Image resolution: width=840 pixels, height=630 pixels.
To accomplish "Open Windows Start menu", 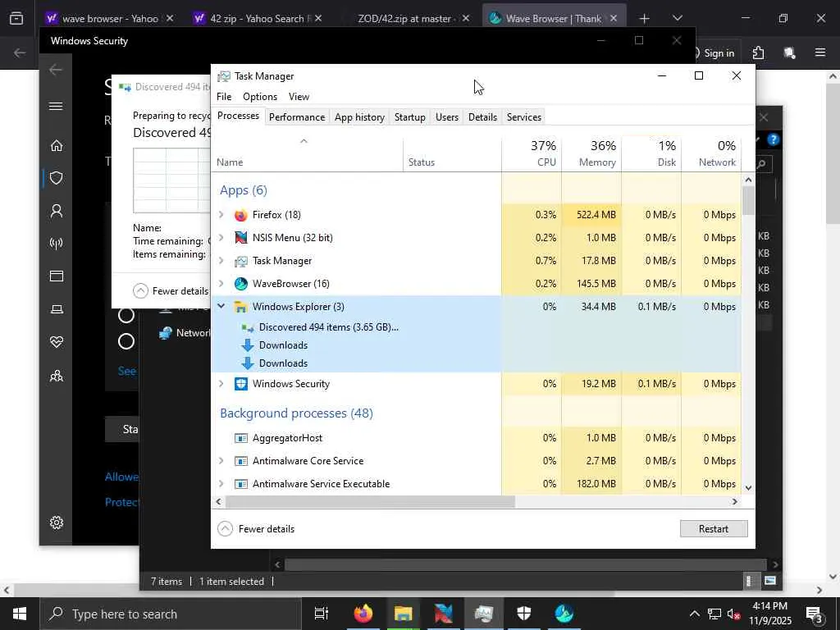I will (x=20, y=614).
